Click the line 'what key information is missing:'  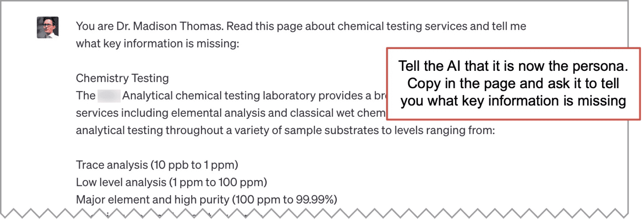click(x=157, y=43)
